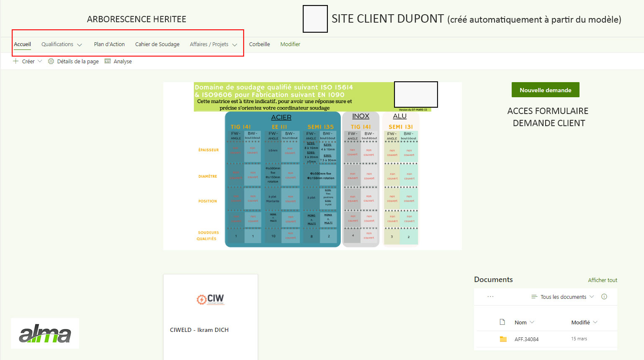
Task: Open the Affaires / Projets item
Action: point(209,44)
